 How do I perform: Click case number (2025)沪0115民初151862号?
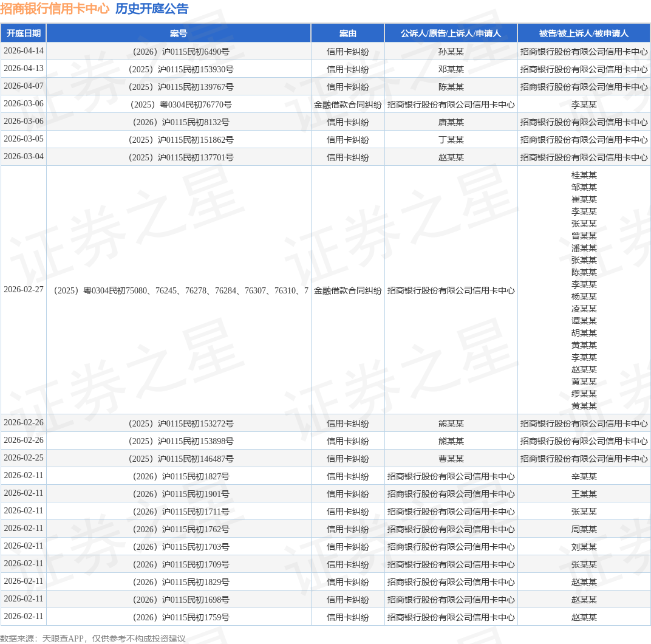tap(181, 140)
